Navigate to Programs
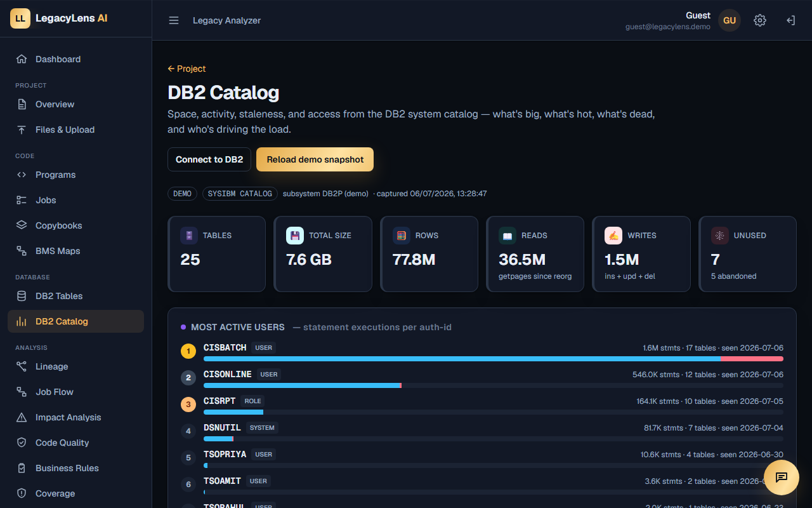The height and width of the screenshot is (508, 812). 76,175
